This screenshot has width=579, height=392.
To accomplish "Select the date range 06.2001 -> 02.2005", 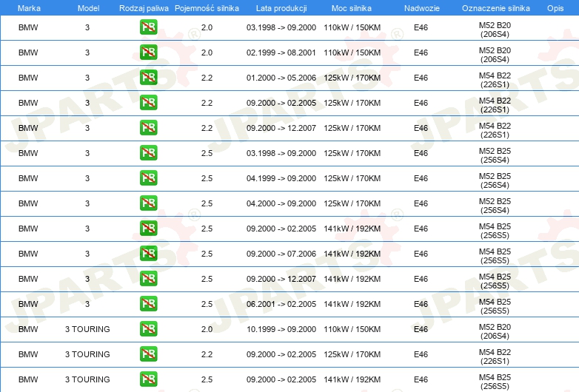I will [281, 304].
